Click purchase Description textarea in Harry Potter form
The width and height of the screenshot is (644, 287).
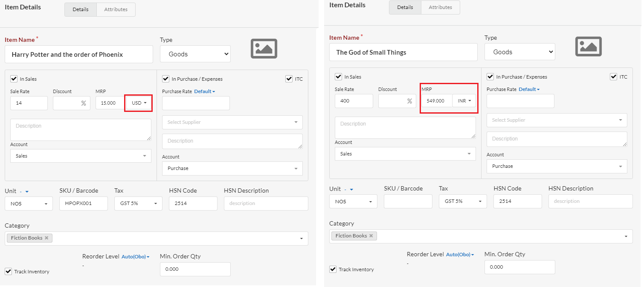[232, 141]
